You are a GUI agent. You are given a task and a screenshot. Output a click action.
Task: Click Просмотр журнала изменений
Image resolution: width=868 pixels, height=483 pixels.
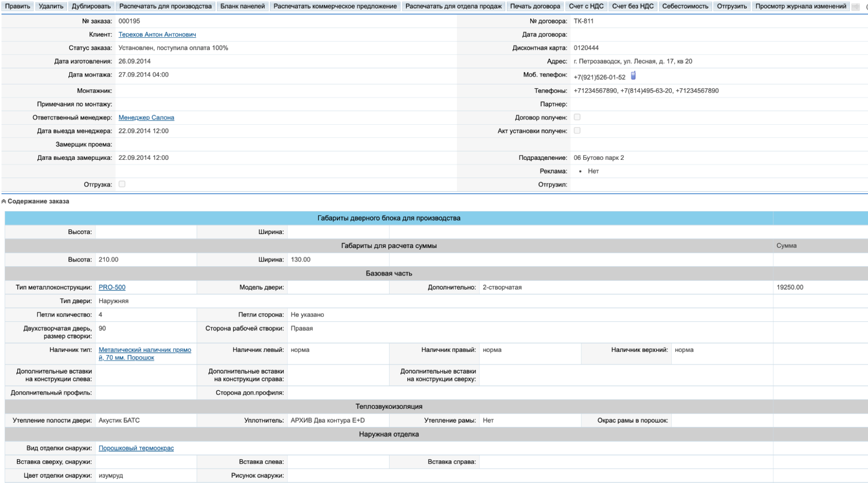click(x=801, y=7)
